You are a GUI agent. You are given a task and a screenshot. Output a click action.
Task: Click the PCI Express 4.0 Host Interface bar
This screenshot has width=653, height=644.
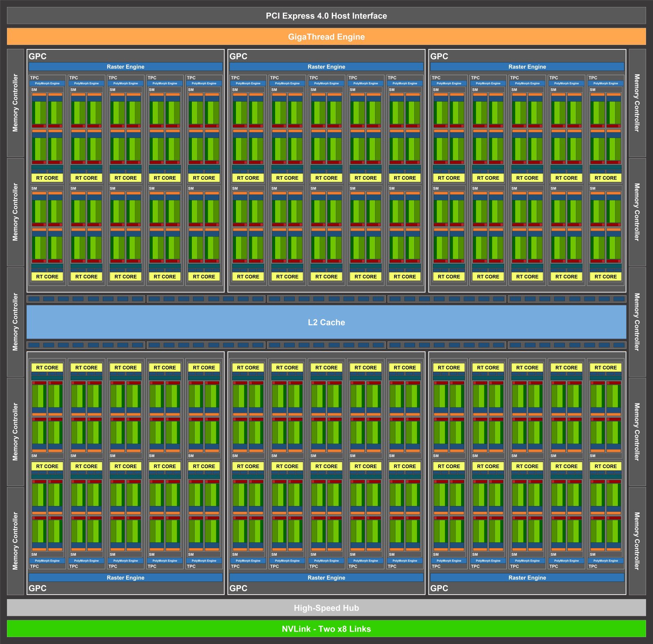click(x=326, y=16)
